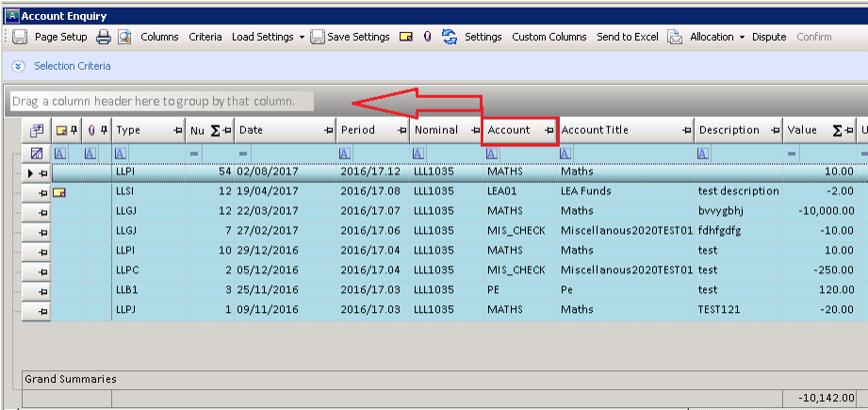This screenshot has width=868, height=410.
Task: Click the pin icon on Nominal column
Action: coord(475,131)
